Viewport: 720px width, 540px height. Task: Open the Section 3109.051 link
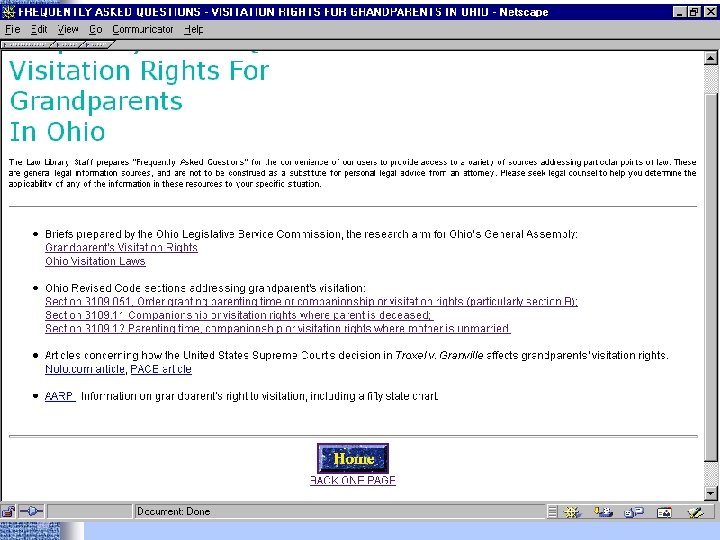(311, 302)
